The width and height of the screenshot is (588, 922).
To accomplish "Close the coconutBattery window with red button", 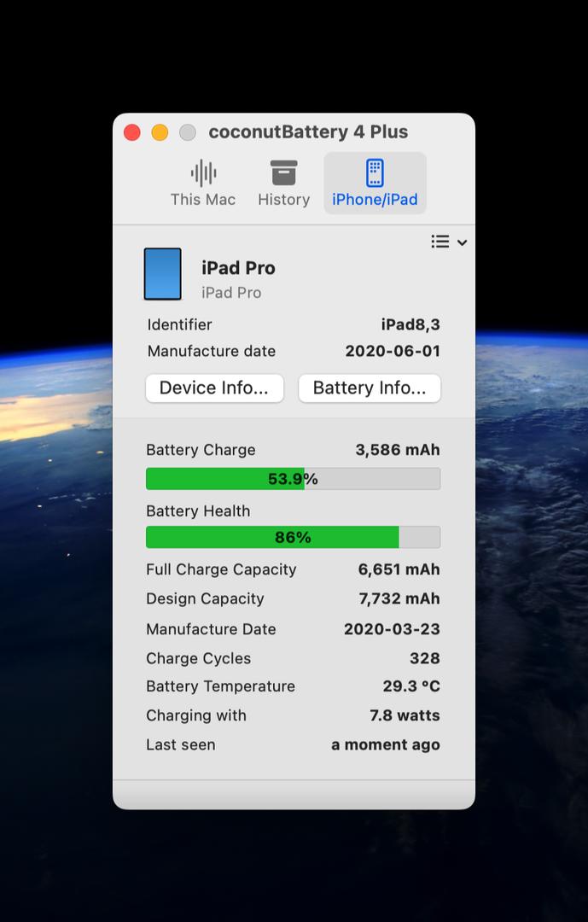I will point(132,132).
